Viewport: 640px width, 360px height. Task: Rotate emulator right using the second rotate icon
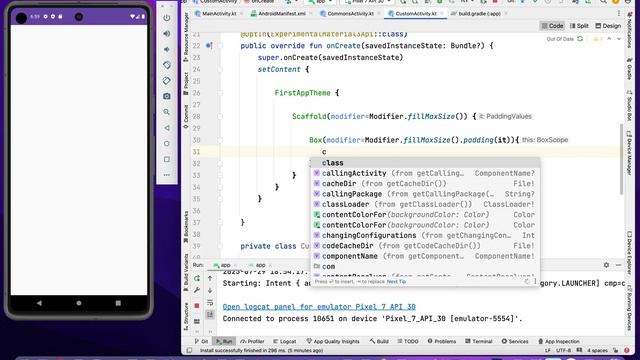pyautogui.click(x=167, y=81)
